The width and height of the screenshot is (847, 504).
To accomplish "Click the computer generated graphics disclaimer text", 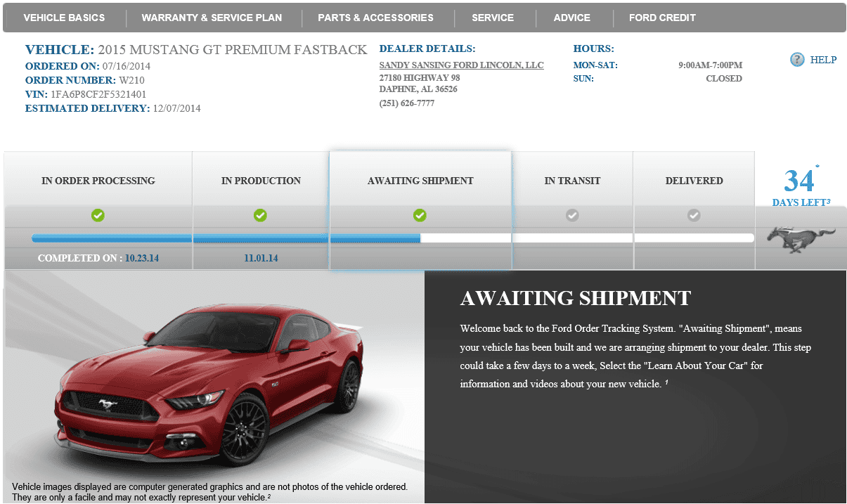I will (209, 492).
